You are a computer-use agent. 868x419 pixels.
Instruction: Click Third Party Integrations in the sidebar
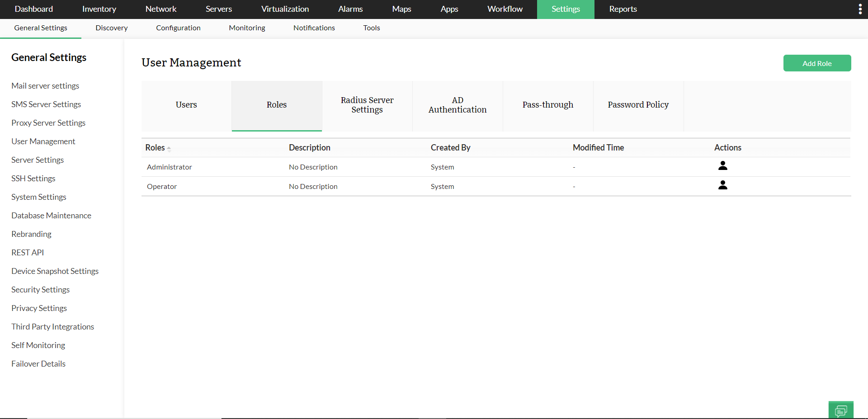(x=52, y=326)
